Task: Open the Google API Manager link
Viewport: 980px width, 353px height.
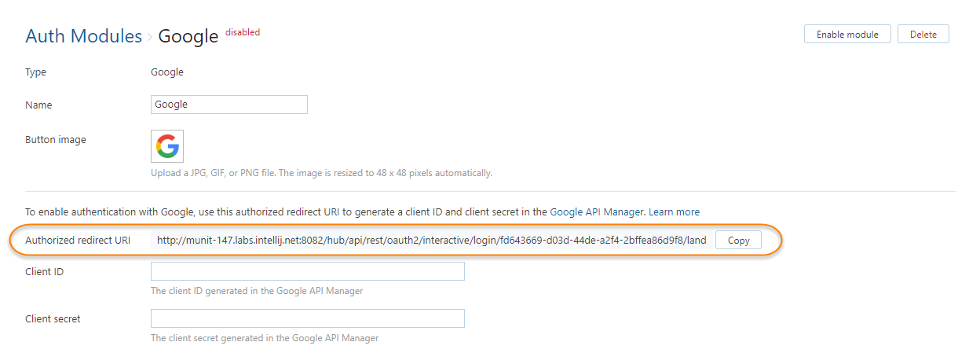Action: (x=597, y=212)
